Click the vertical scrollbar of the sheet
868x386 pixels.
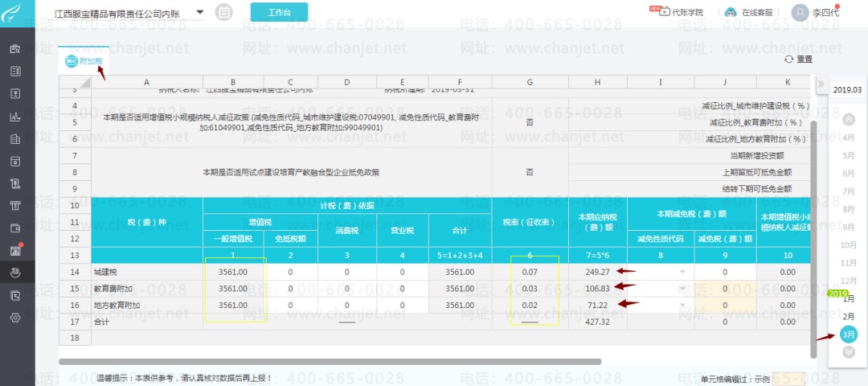click(x=813, y=238)
